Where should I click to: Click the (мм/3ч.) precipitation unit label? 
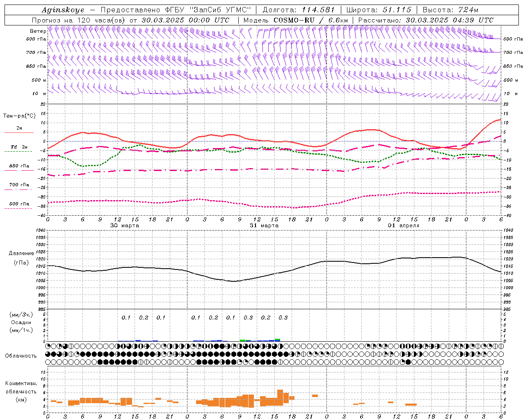click(x=21, y=315)
